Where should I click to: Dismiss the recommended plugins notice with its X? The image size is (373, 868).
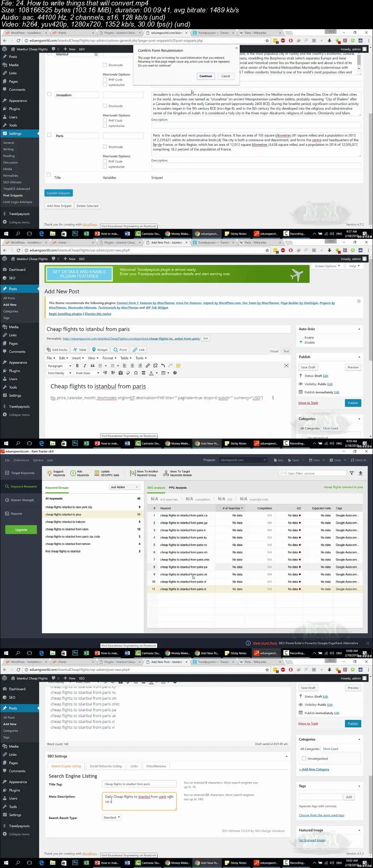point(359,301)
